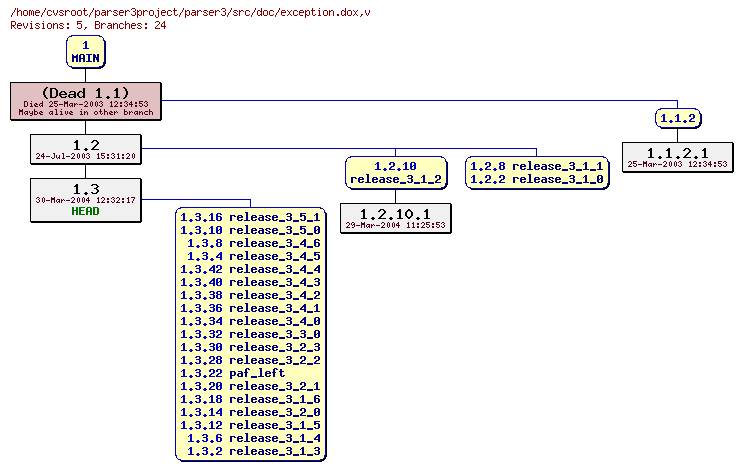Image resolution: width=742 pixels, height=470 pixels.
Task: Click 1.3.12 release_3_1_5 entry
Action: [x=250, y=426]
